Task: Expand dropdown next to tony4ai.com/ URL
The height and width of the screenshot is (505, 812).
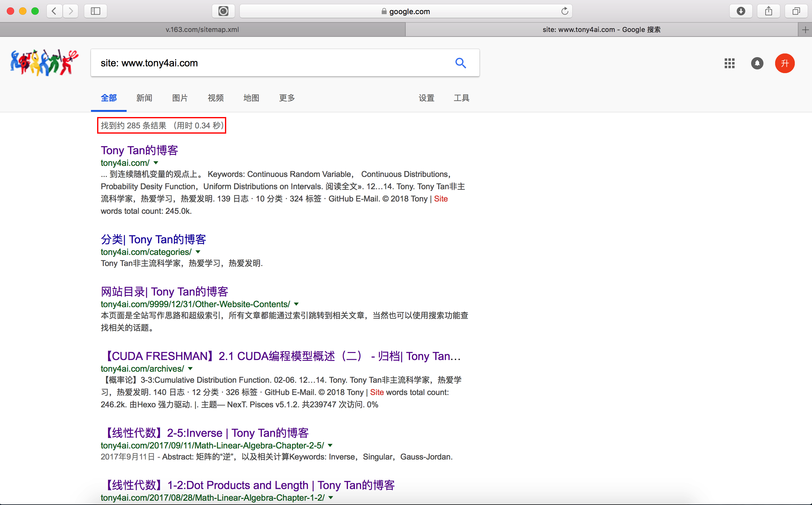Action: tap(156, 163)
